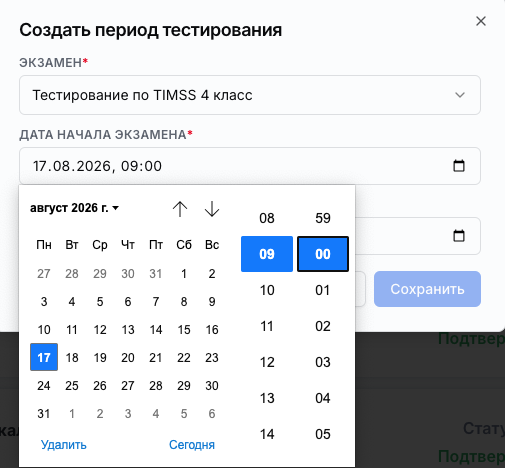
Task: Select August 24 in the calendar
Action: (x=44, y=386)
